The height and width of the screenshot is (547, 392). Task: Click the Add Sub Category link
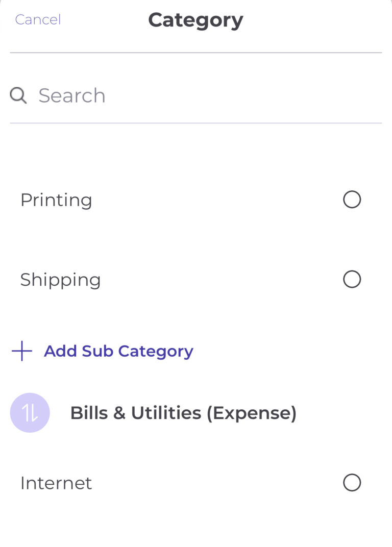coord(118,351)
